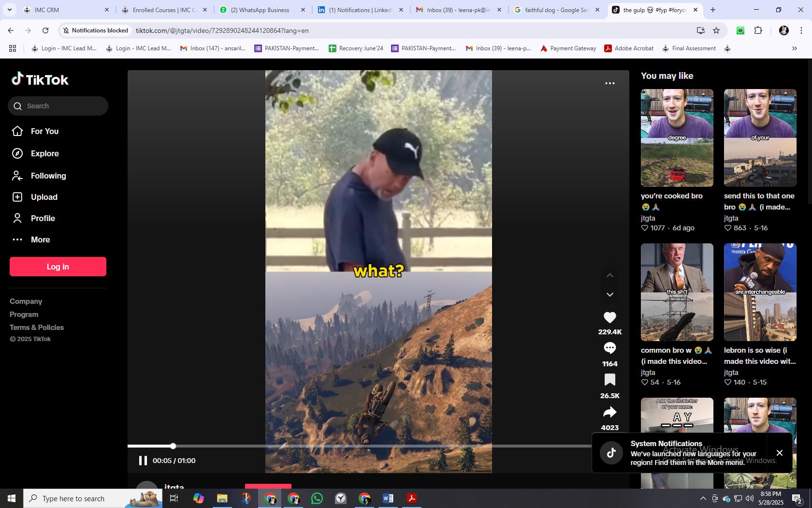Click jtgta under 'you're cooked bro'
This screenshot has height=508, width=812.
tap(648, 218)
